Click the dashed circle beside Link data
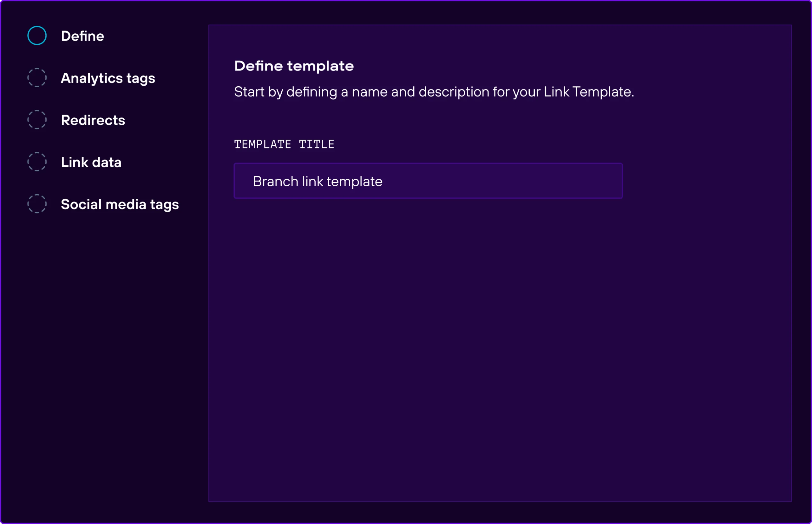 37,162
